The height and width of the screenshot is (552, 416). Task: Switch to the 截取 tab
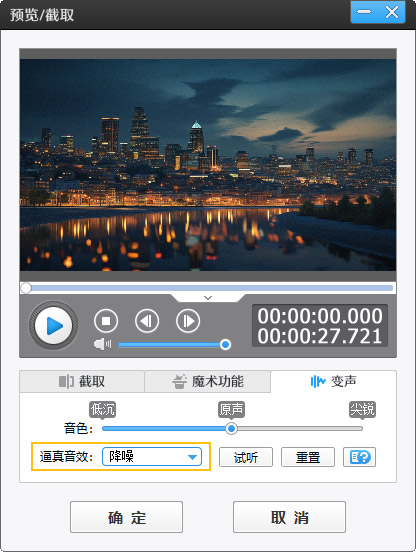click(82, 381)
